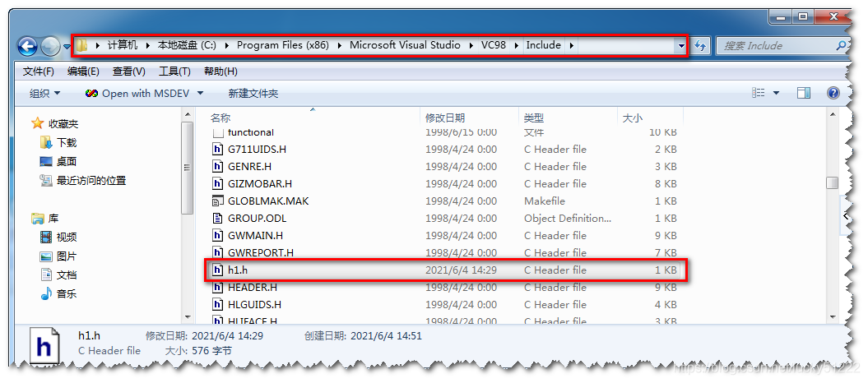Open the Help question mark icon
The width and height of the screenshot is (868, 383).
(833, 94)
